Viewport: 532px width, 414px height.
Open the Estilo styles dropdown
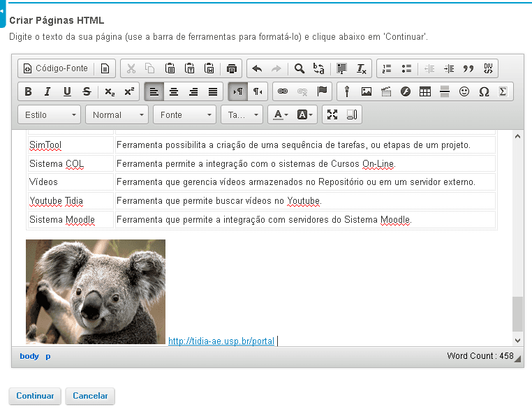point(50,114)
